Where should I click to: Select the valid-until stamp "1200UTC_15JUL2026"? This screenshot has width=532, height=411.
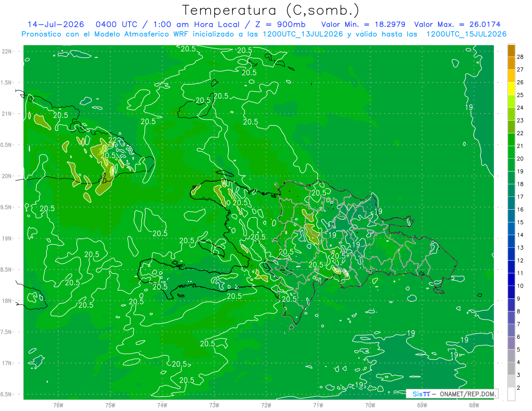point(466,34)
